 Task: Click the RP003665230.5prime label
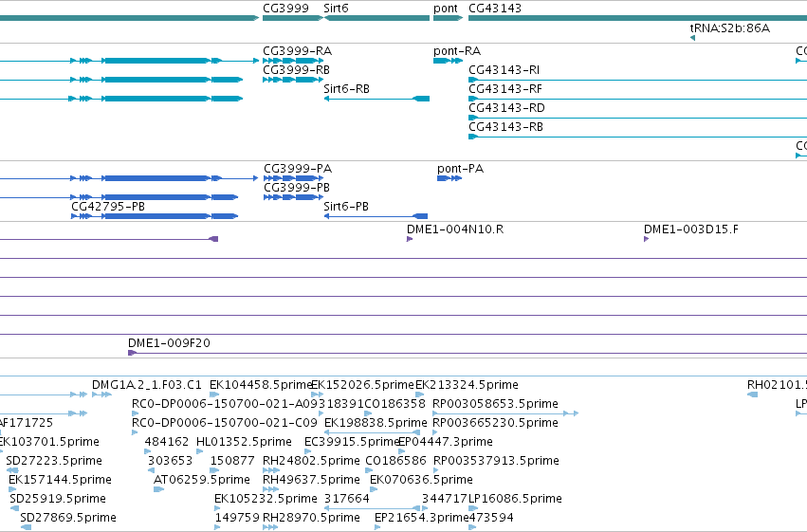pyautogui.click(x=495, y=423)
